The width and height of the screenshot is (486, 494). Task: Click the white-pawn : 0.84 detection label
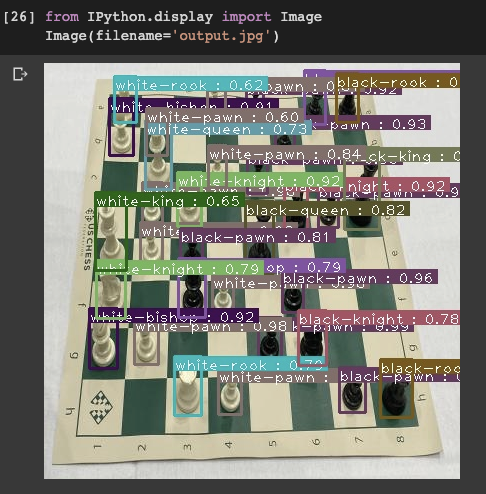pyautogui.click(x=287, y=154)
